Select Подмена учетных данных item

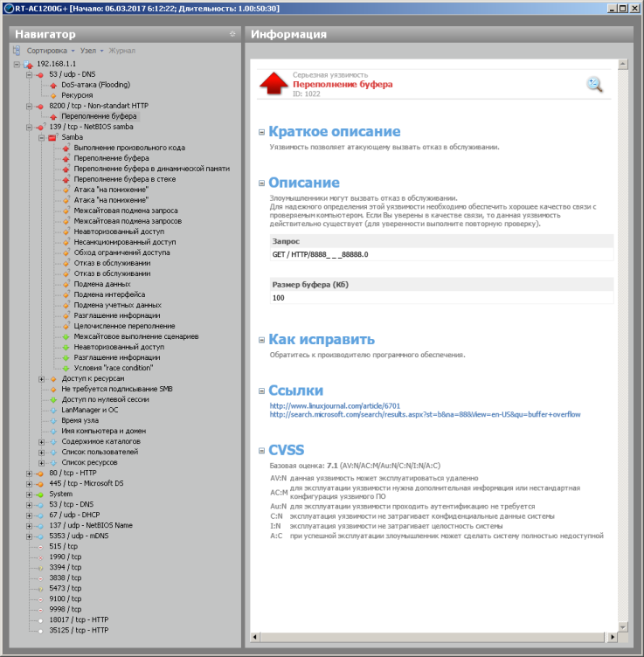coord(117,305)
